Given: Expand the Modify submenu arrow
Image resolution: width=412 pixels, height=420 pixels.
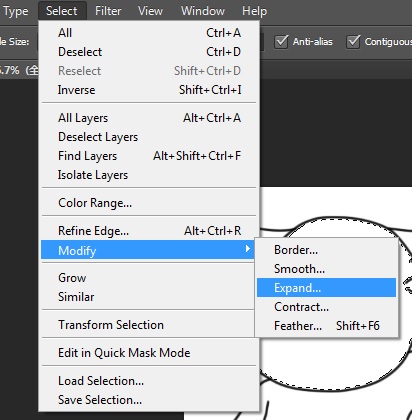Looking at the screenshot, I should tap(247, 249).
